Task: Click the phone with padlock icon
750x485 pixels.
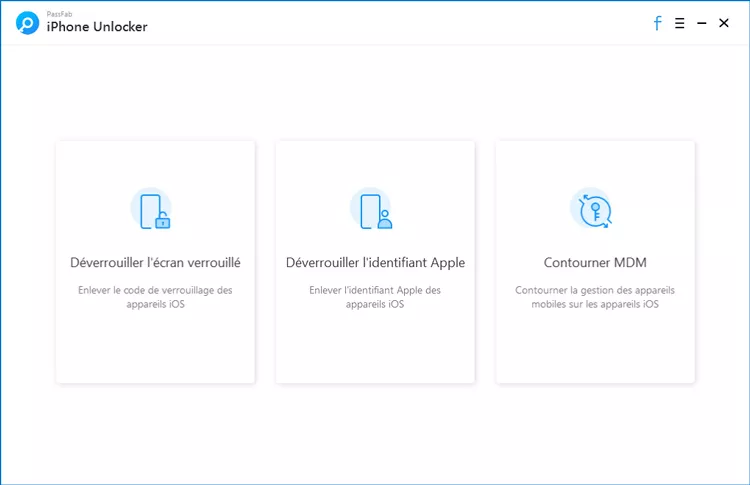Action: [x=152, y=210]
